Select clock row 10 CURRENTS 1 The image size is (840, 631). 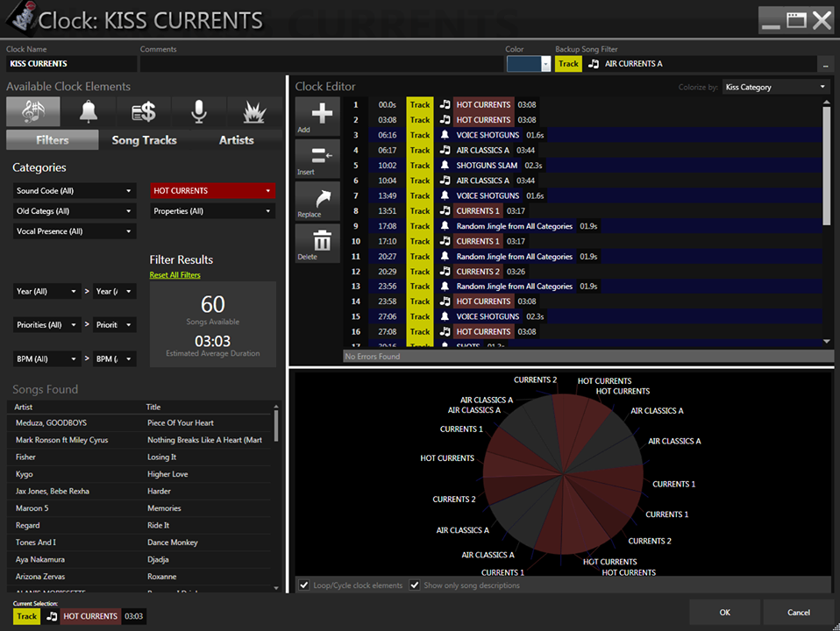583,241
